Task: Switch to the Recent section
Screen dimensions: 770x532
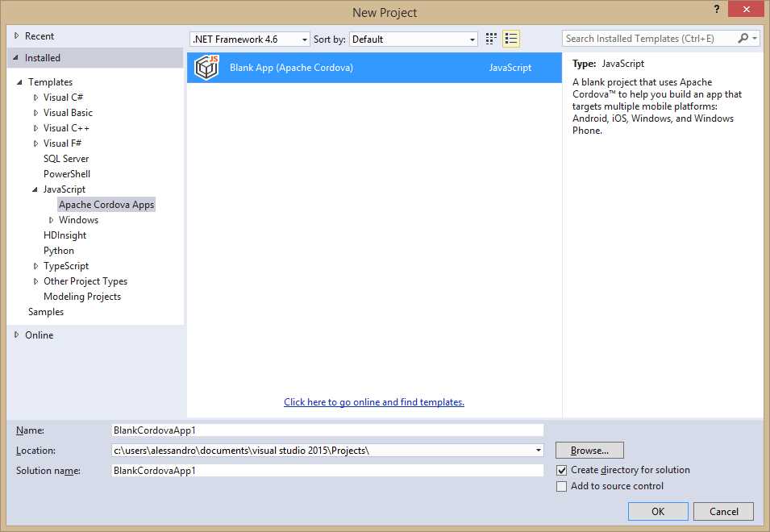Action: click(x=38, y=35)
